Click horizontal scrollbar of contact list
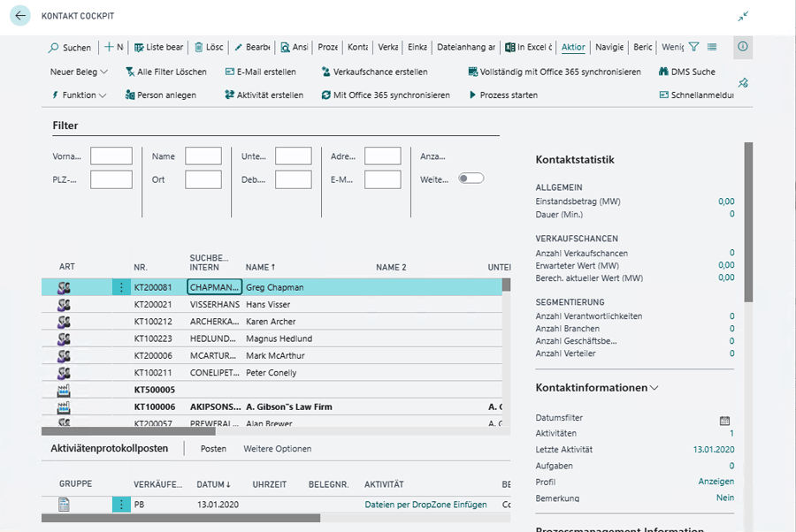This screenshot has height=532, width=796. (129, 431)
